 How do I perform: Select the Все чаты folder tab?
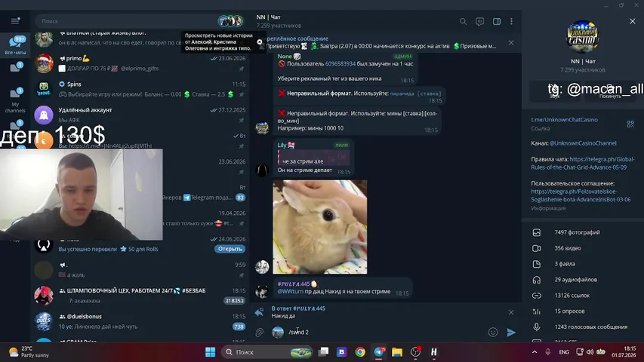[x=15, y=44]
